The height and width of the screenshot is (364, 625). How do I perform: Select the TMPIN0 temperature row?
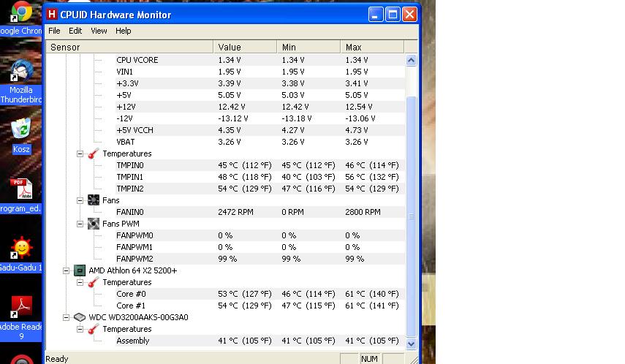point(260,165)
